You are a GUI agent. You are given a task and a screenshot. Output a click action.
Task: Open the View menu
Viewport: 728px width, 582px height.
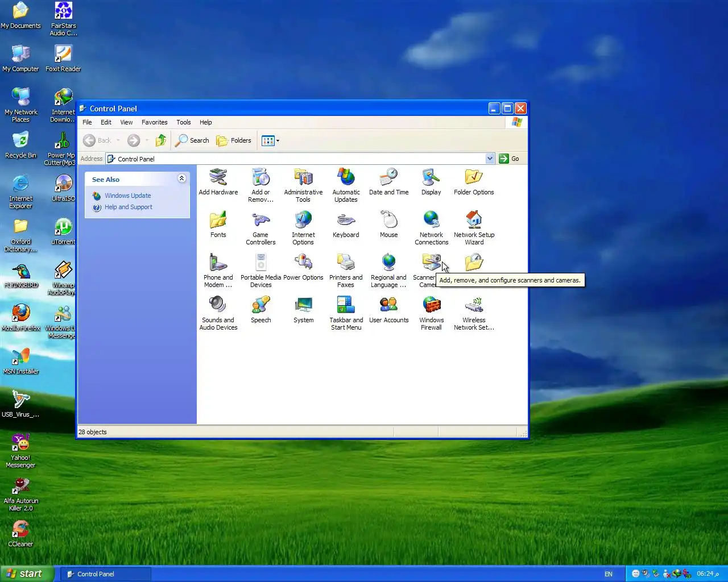(x=126, y=122)
